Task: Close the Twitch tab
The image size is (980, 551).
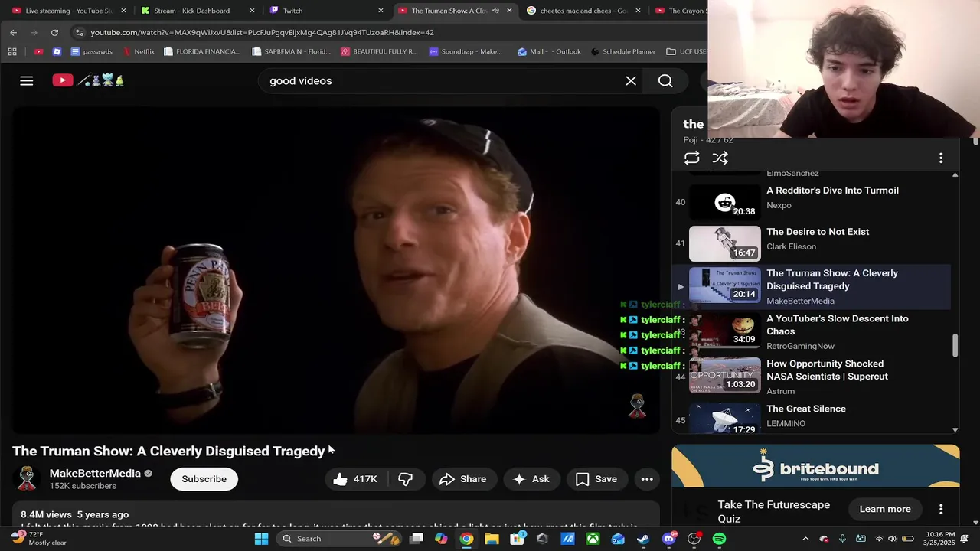Action: point(381,11)
